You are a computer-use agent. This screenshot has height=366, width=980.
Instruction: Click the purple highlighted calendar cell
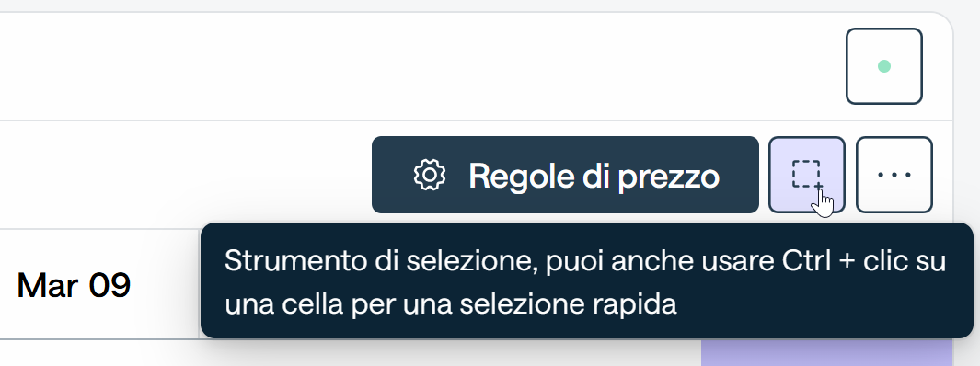tap(826, 353)
